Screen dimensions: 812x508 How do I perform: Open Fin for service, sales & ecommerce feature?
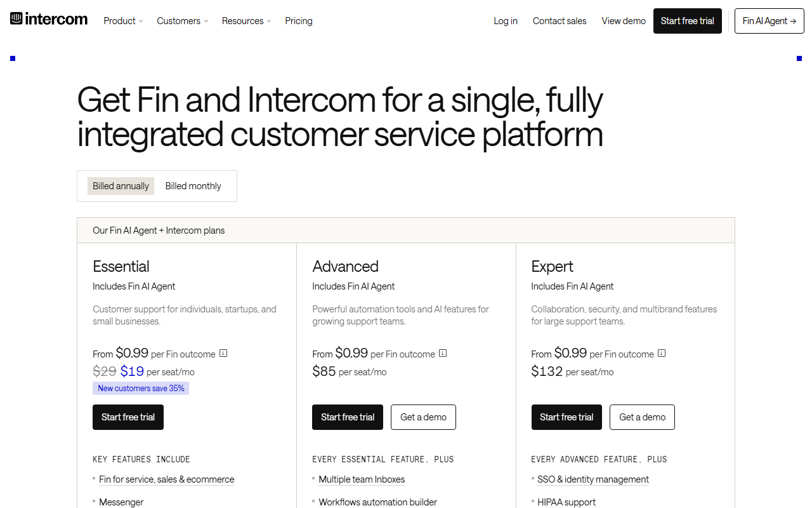click(x=167, y=479)
